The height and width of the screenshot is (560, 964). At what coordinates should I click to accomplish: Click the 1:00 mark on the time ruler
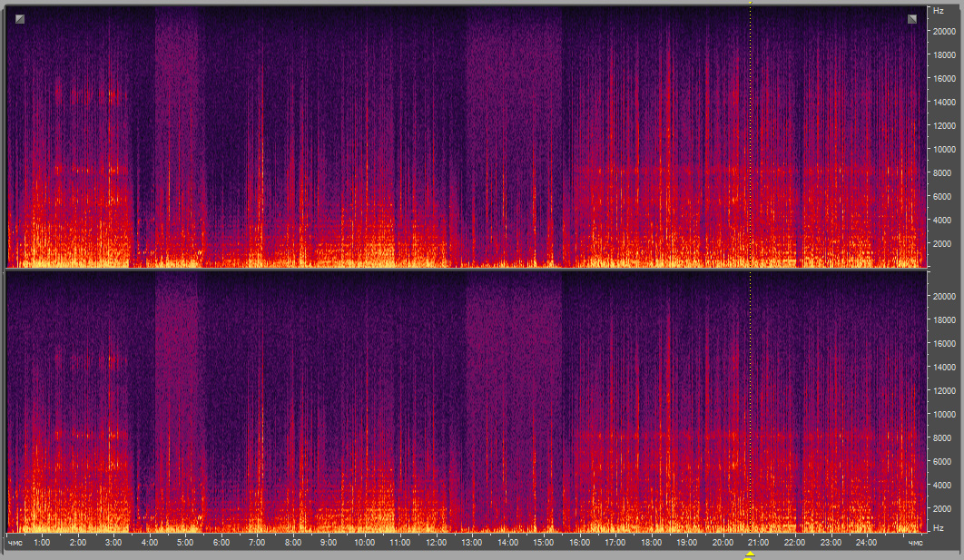point(42,543)
